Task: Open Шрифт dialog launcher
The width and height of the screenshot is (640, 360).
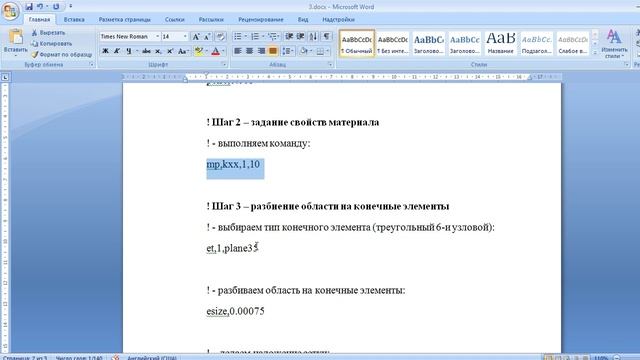Action: (x=224, y=64)
